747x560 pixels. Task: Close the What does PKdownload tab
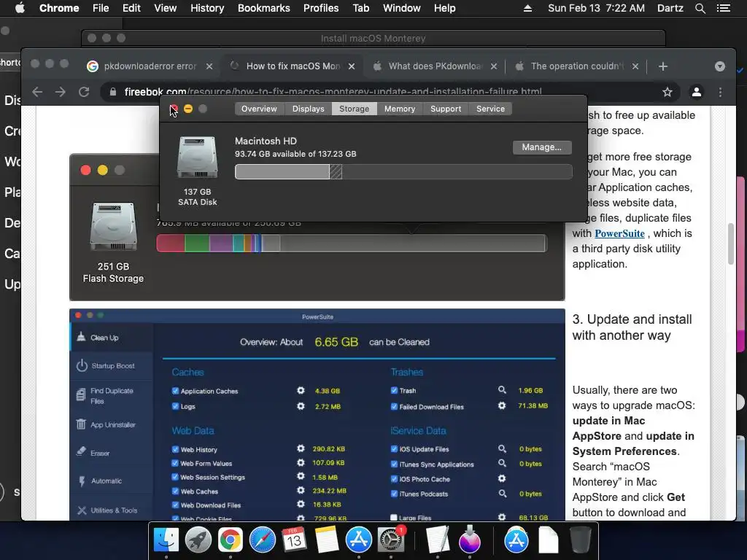click(x=494, y=66)
